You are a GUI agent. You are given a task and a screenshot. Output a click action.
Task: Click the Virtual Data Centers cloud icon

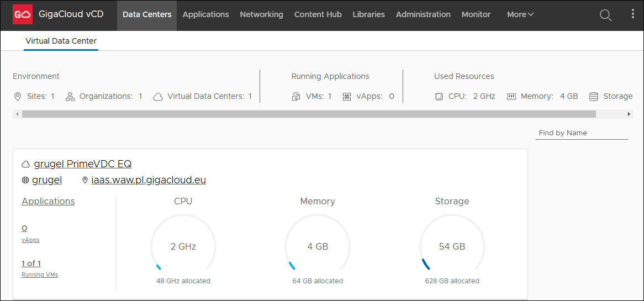pyautogui.click(x=158, y=97)
